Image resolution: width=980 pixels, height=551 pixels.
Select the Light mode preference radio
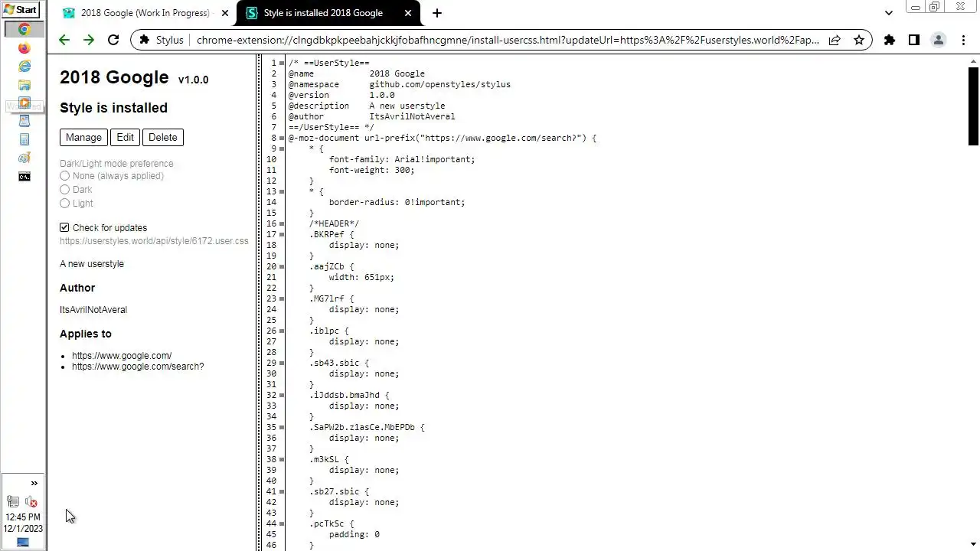64,204
